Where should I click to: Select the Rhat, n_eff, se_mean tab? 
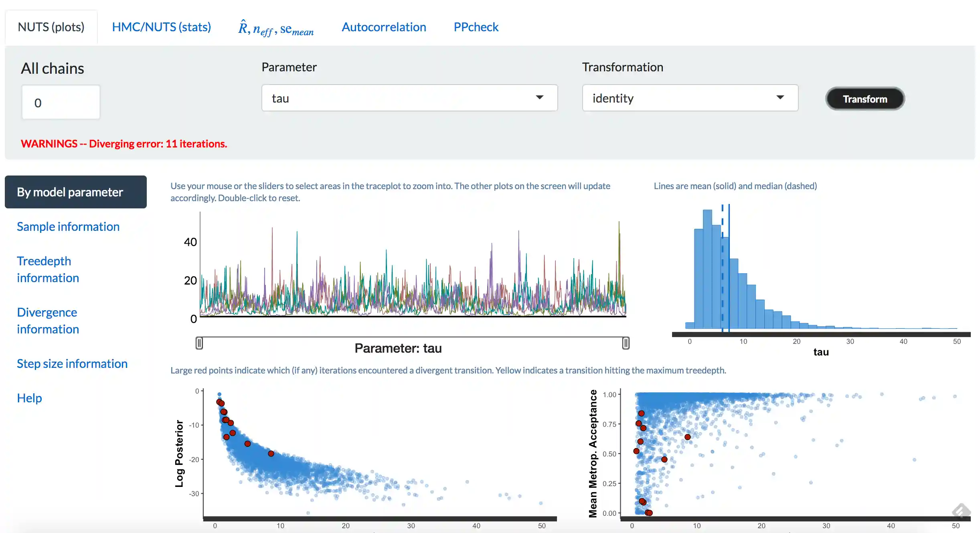point(276,28)
